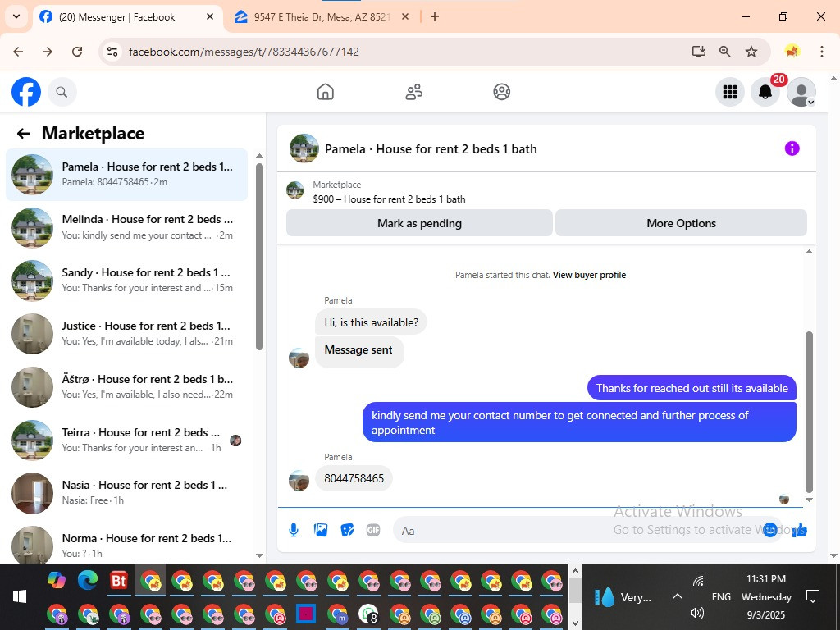
Task: Open Sandy conversation in list
Action: tap(127, 281)
